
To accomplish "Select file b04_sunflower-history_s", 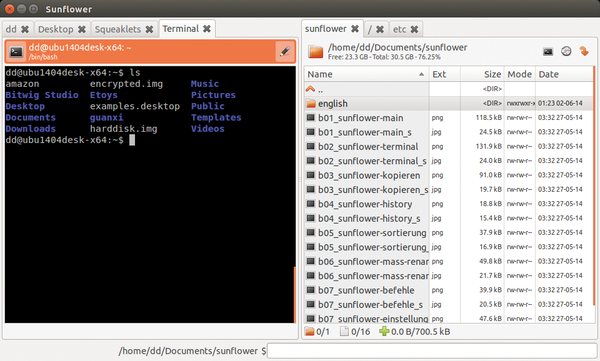I will 448,218.
